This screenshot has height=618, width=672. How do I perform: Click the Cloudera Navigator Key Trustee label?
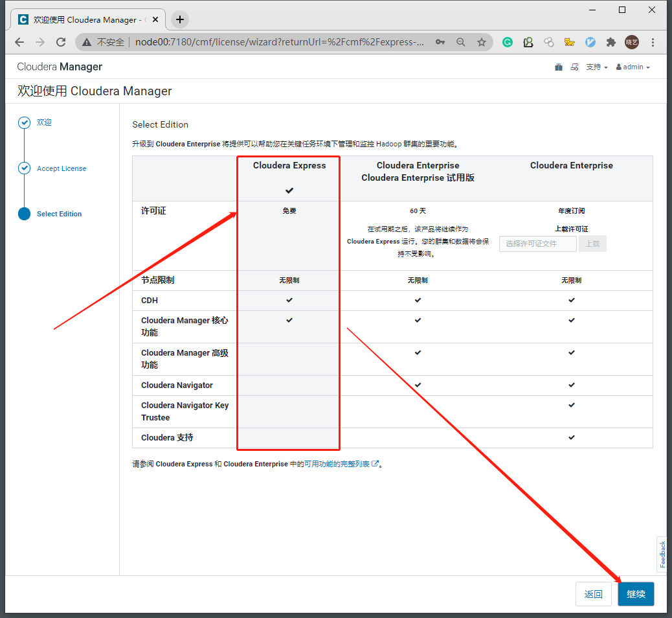185,411
